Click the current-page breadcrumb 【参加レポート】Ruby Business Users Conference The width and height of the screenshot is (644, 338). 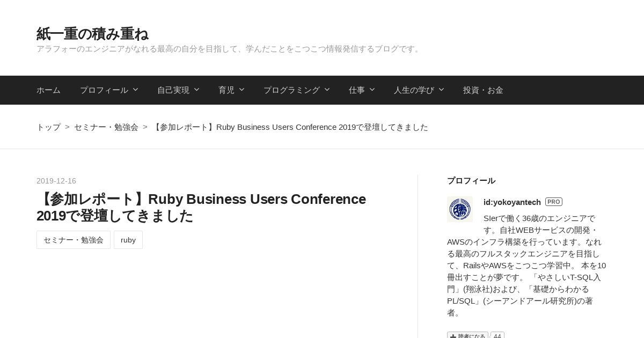(290, 127)
